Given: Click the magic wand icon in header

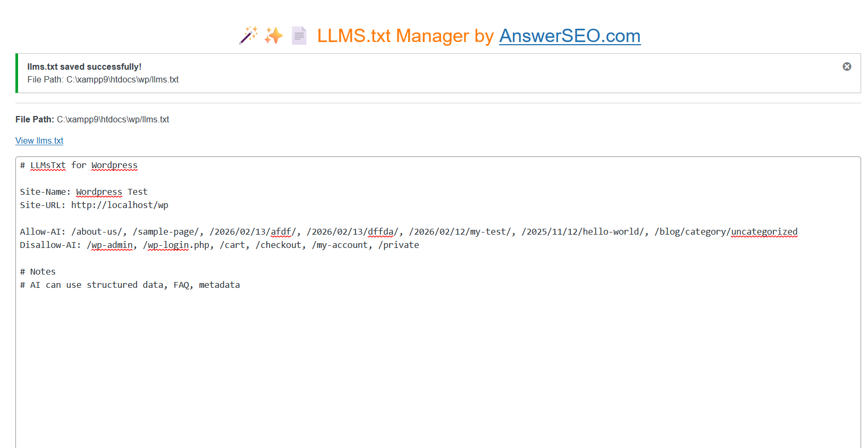Looking at the screenshot, I should (x=248, y=36).
